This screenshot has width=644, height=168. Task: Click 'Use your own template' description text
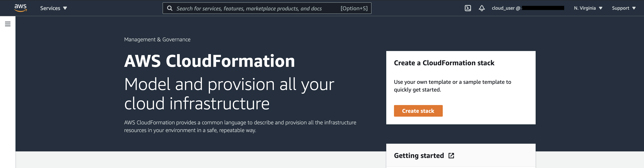[452, 86]
